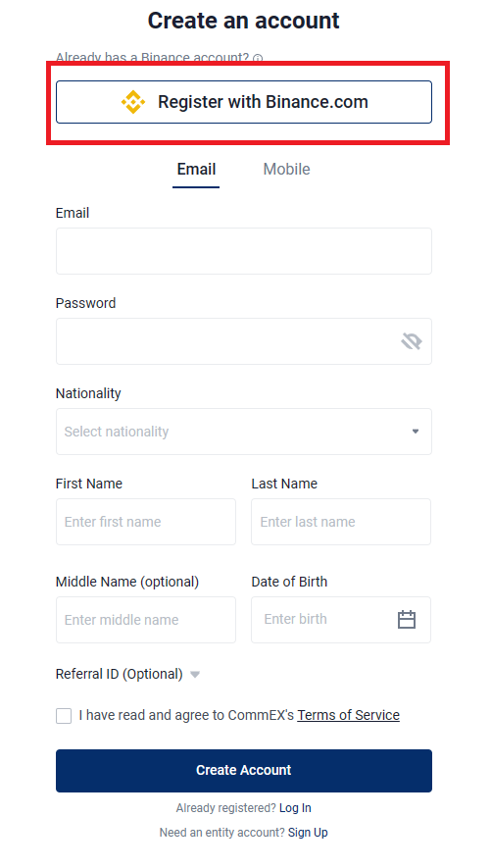This screenshot has width=491, height=868.
Task: Click the Create Account button
Action: coord(244,771)
